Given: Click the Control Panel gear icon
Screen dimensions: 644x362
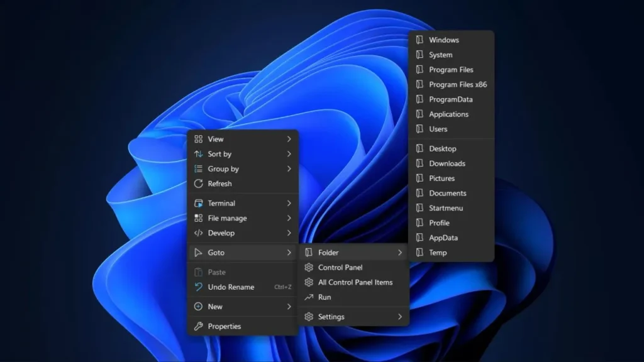Looking at the screenshot, I should pyautogui.click(x=308, y=268).
